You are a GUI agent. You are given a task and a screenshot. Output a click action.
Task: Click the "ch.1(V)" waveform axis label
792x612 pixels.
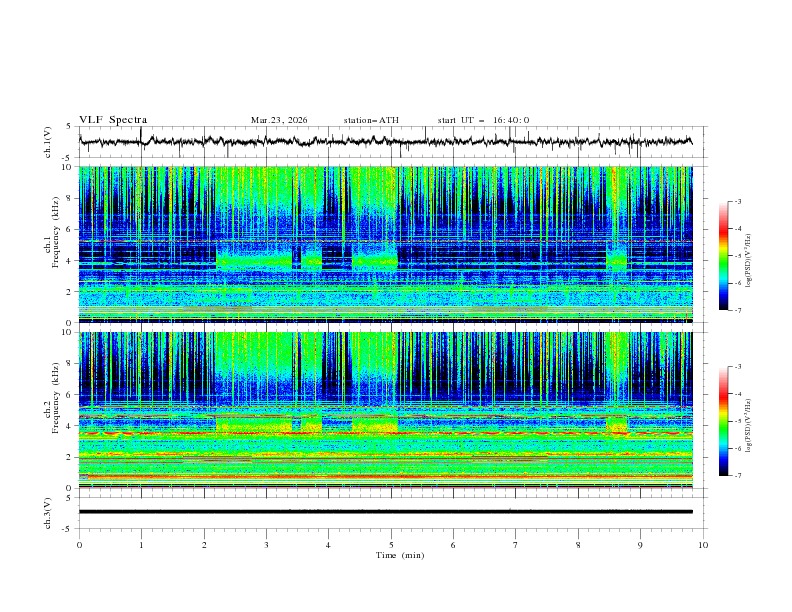[x=48, y=142]
